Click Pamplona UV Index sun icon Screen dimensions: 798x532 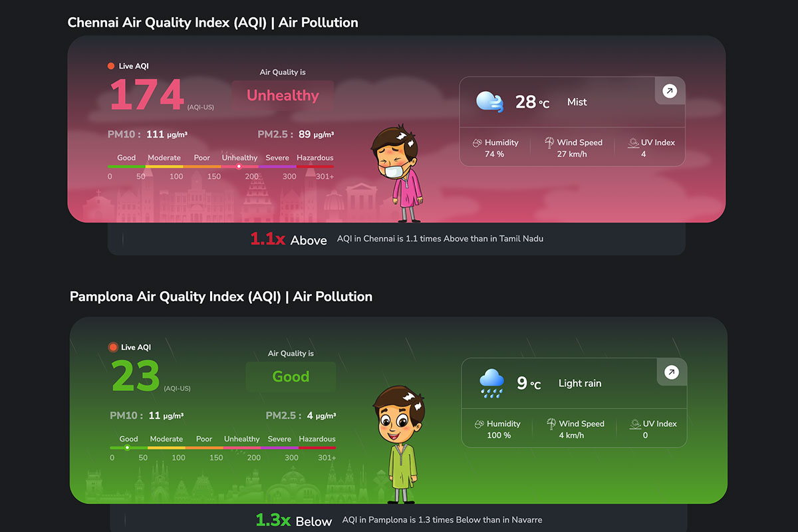click(635, 424)
